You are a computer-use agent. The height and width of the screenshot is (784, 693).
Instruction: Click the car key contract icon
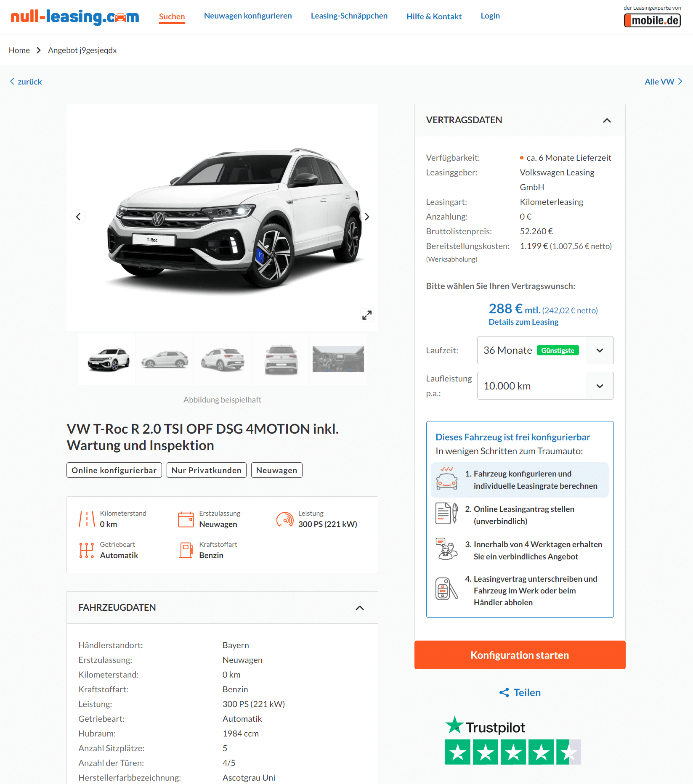[x=447, y=589]
